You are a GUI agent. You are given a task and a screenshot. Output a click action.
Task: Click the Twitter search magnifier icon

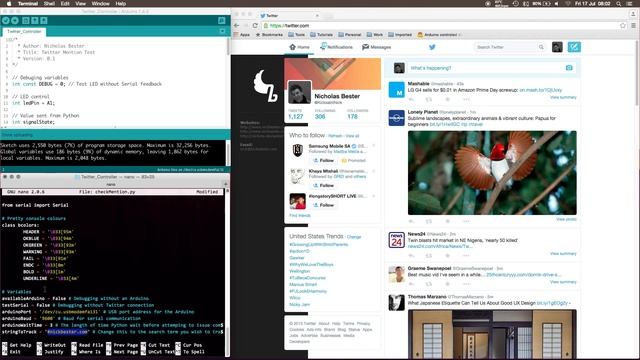541,47
